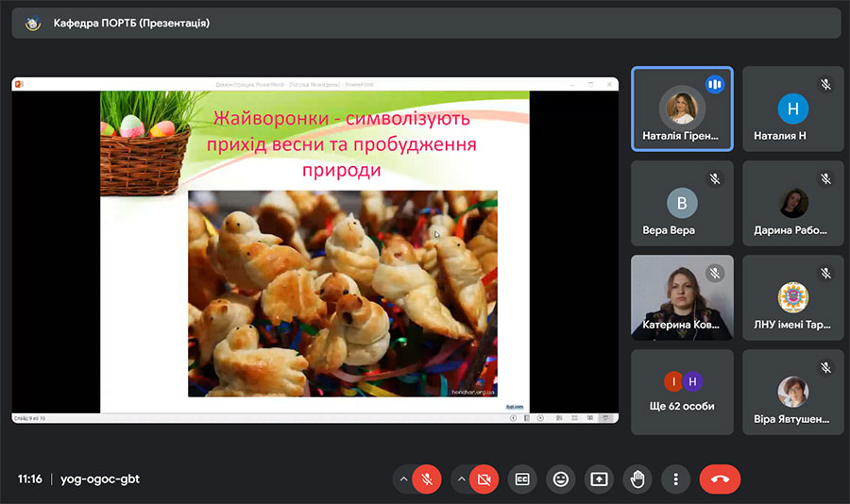Select Наталія Гірен speaking participant tile
Image resolution: width=850 pixels, height=504 pixels.
click(681, 109)
